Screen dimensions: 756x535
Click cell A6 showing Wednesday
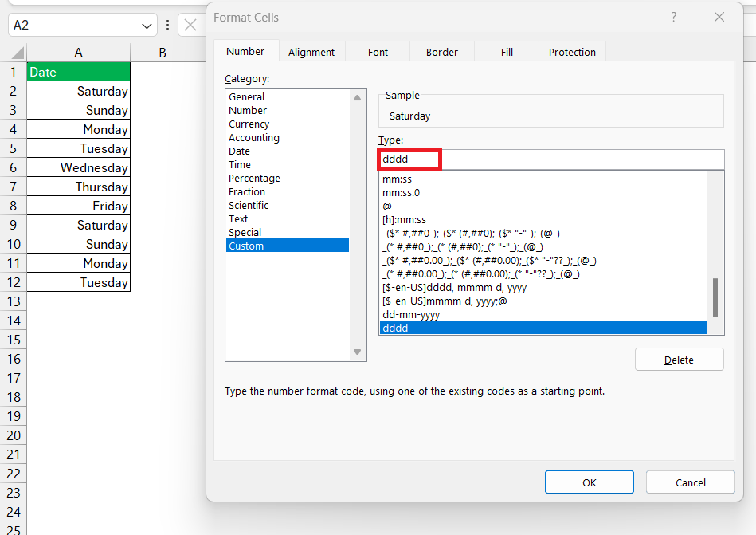(x=79, y=167)
